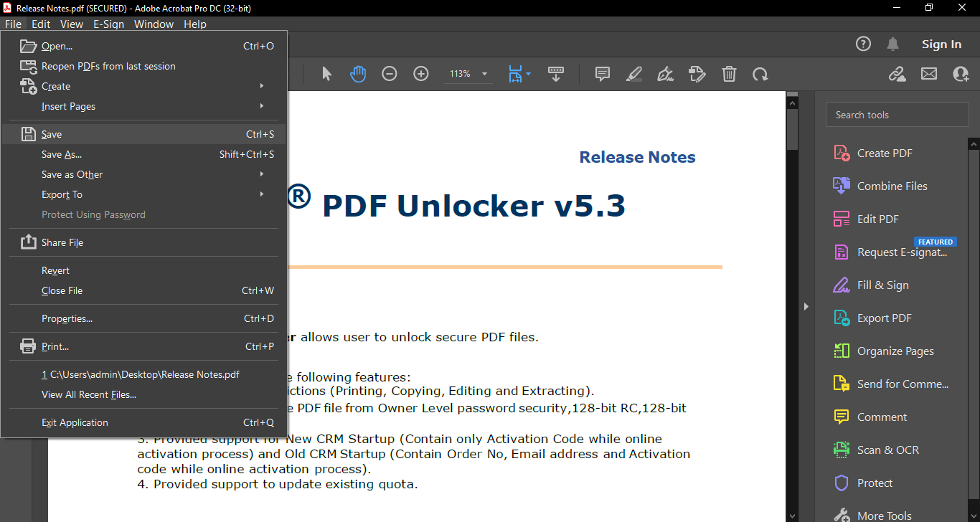
Task: Open recent file Release Notes.pdf entry
Action: coord(144,374)
